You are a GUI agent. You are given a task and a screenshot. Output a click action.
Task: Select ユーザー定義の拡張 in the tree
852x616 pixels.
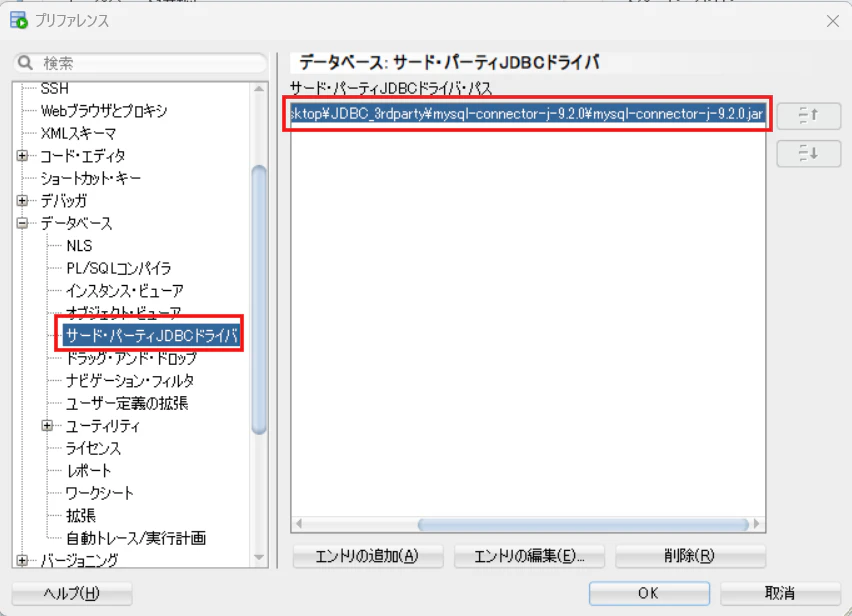[127, 404]
